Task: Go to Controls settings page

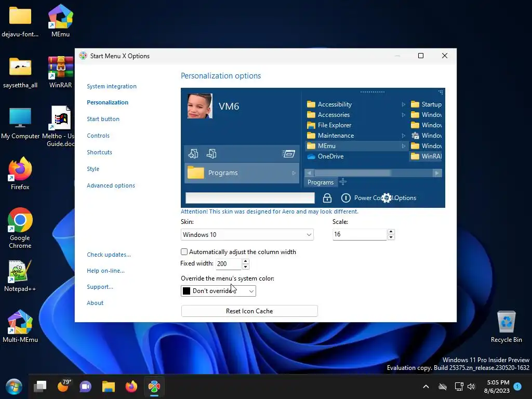Action: (x=98, y=136)
